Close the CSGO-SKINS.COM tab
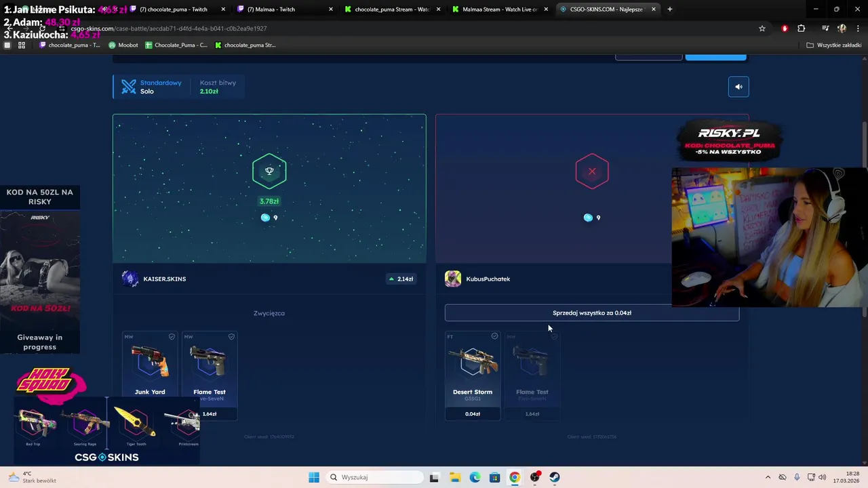Viewport: 868px width, 488px height. point(654,9)
